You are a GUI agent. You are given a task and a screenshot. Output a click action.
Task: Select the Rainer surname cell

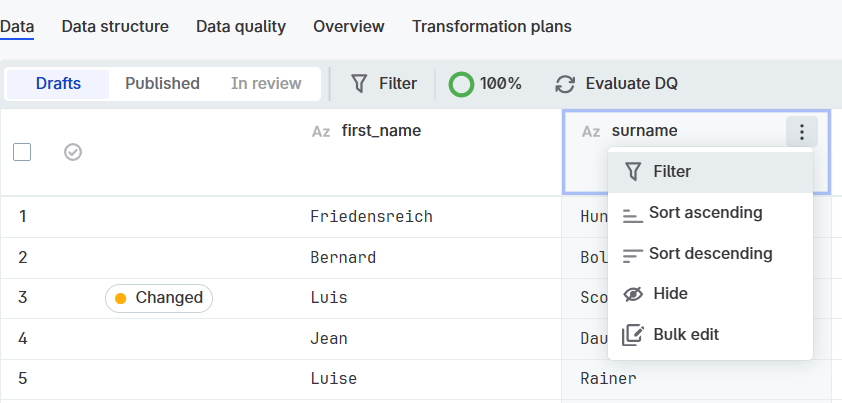point(608,379)
